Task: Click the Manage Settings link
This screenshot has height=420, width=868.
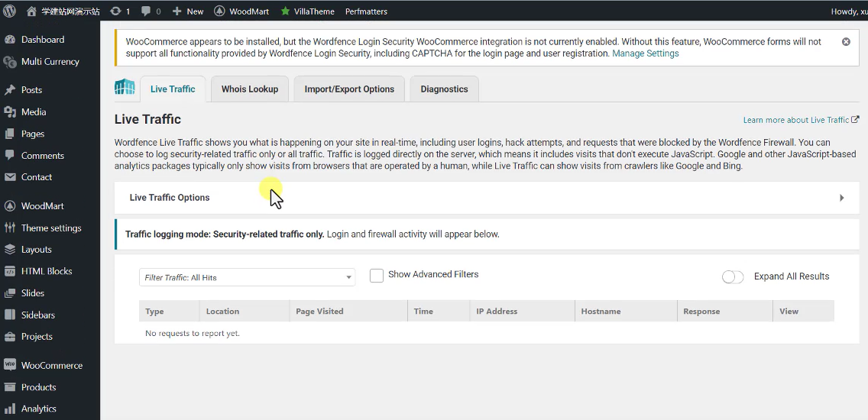Action: 645,53
